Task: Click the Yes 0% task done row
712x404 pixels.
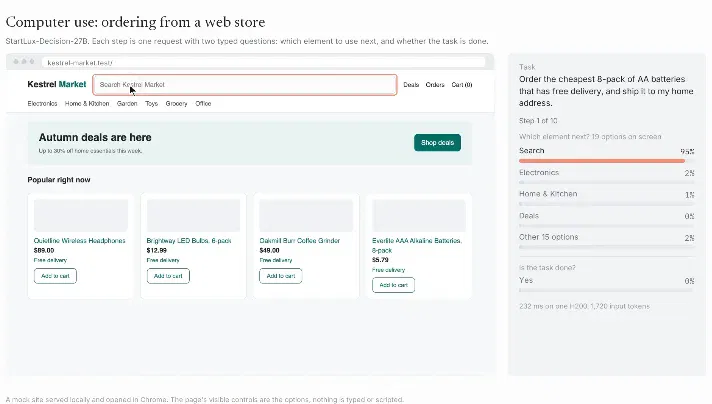Action: pyautogui.click(x=606, y=284)
